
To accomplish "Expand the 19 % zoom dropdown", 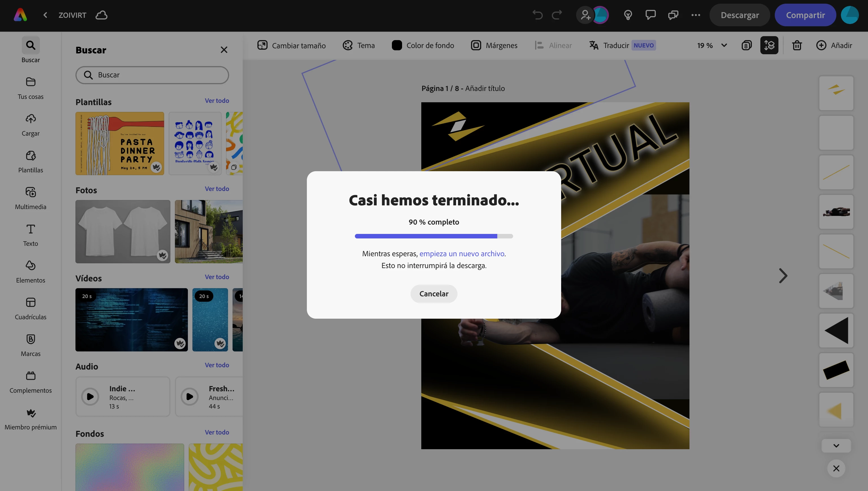I will click(724, 45).
